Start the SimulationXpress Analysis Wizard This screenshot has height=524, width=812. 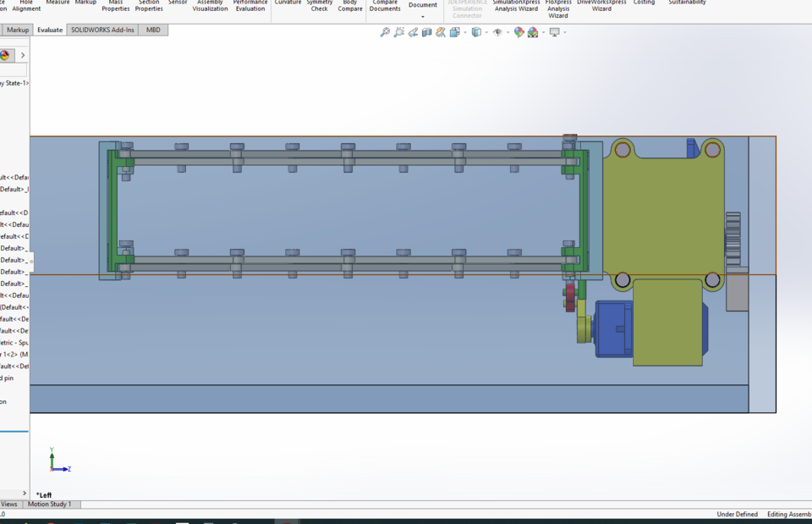515,7
